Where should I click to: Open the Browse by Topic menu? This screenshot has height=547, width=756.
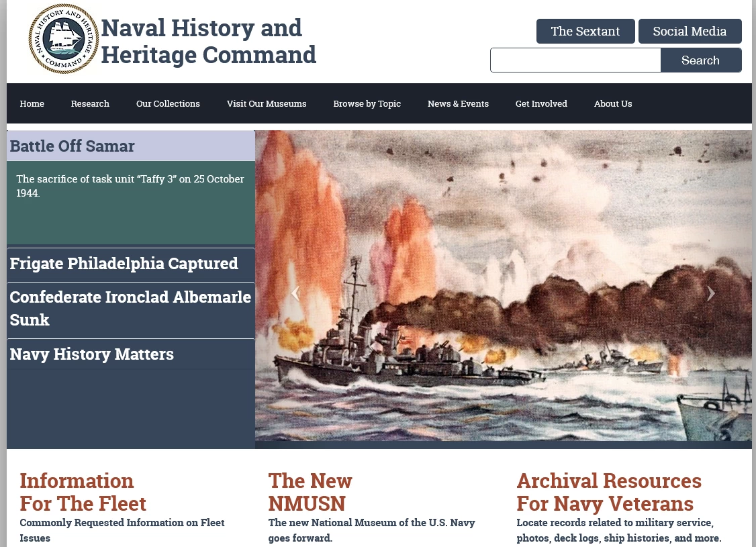pos(367,103)
